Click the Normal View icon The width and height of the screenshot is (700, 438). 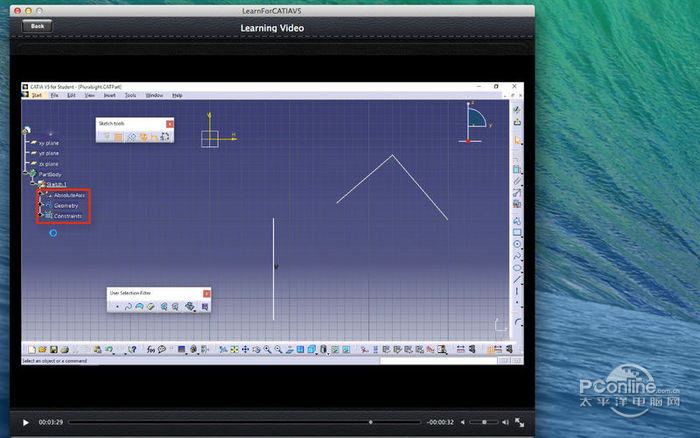[x=289, y=349]
